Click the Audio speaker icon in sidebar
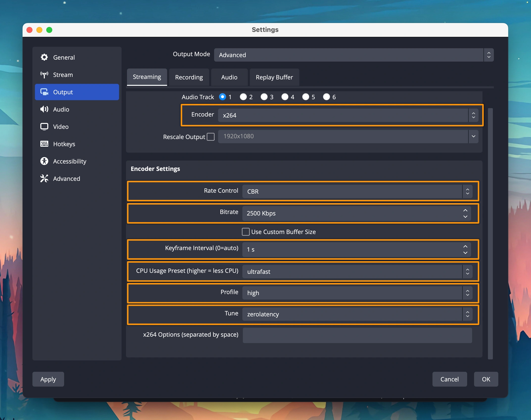This screenshot has width=531, height=420. [44, 109]
